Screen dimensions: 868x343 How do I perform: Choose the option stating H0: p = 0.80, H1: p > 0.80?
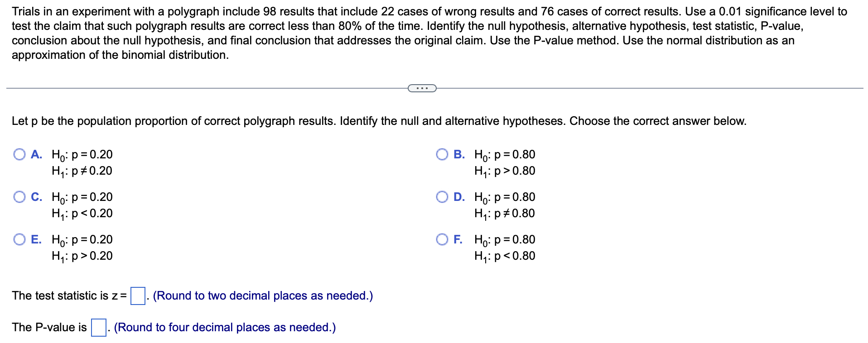point(442,155)
